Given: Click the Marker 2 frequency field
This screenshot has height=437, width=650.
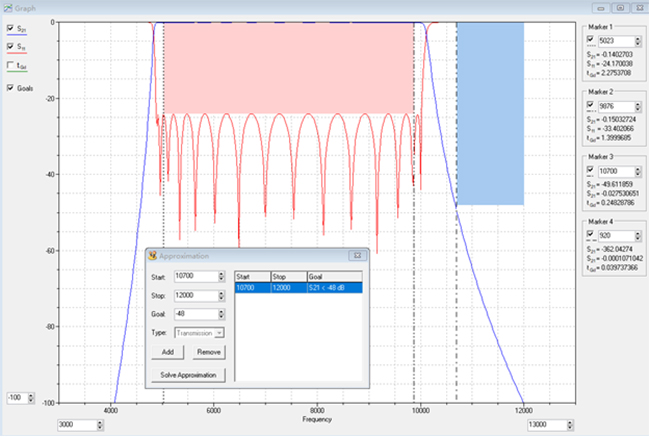Looking at the screenshot, I should [618, 106].
